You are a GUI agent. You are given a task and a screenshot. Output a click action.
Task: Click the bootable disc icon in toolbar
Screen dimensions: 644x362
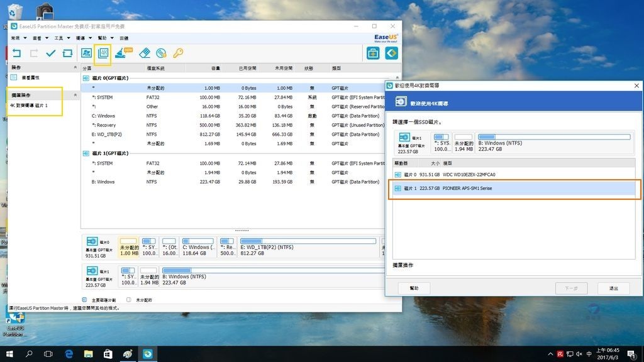161,53
